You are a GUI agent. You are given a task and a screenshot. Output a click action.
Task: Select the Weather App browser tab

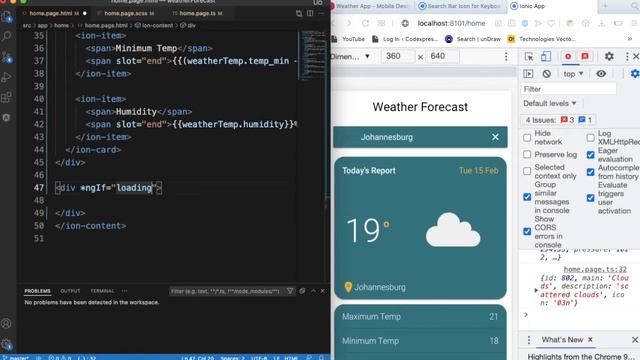pyautogui.click(x=371, y=6)
